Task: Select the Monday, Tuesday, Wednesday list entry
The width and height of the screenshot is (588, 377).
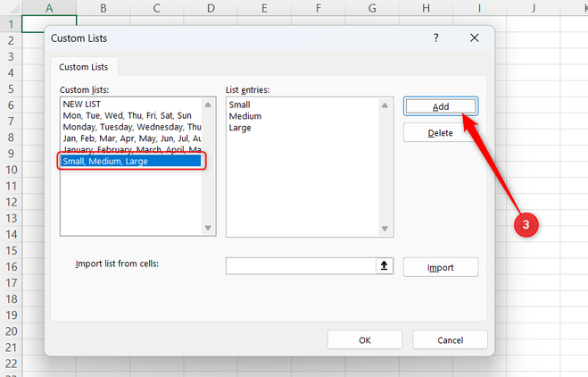Action: [131, 127]
